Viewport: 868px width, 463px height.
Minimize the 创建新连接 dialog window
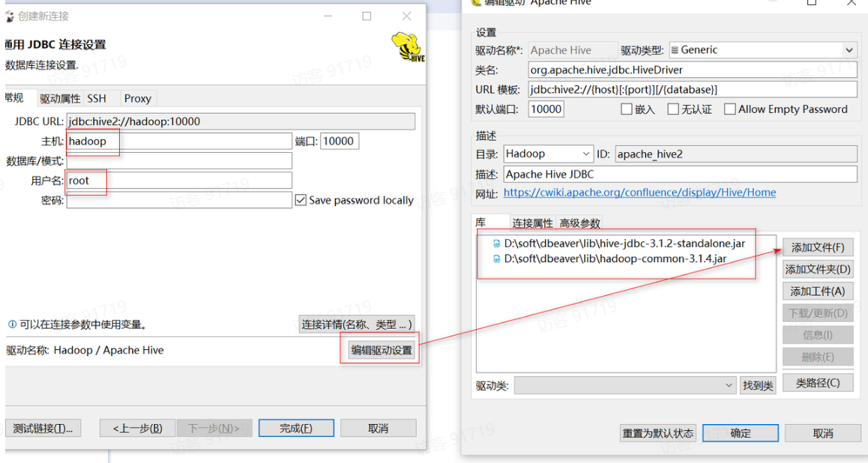coord(328,16)
